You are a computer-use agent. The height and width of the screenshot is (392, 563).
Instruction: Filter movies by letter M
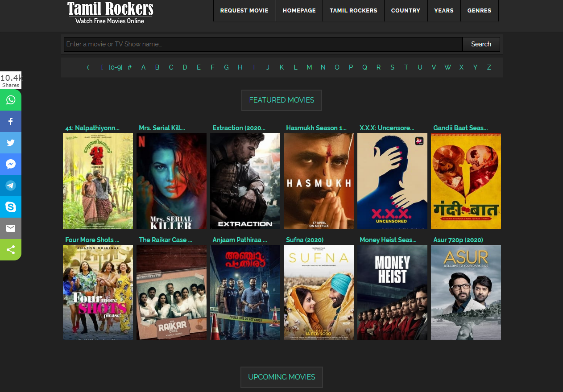click(309, 67)
